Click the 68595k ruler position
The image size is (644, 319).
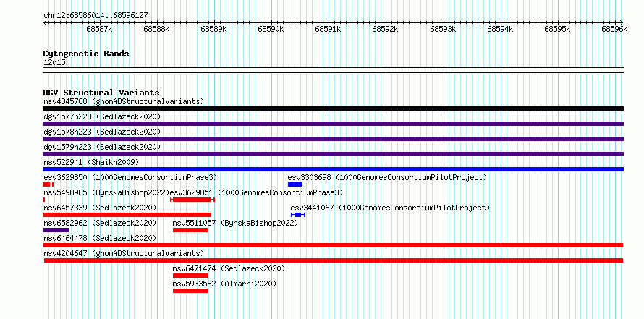click(557, 29)
